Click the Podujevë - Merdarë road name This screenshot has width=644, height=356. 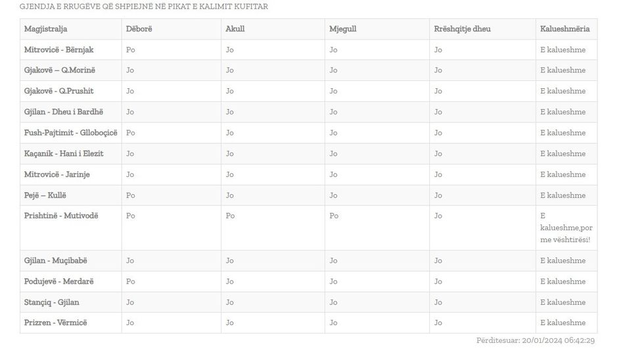pyautogui.click(x=58, y=282)
